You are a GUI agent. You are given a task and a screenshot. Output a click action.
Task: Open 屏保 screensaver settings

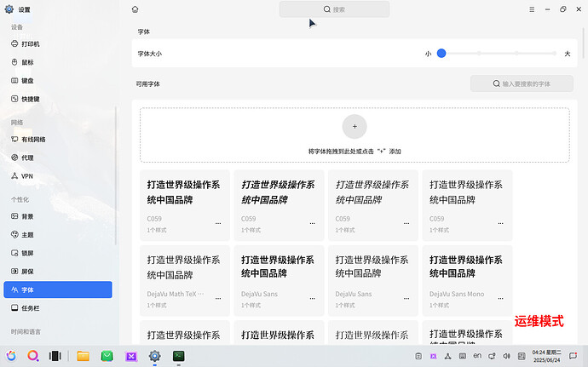coord(58,272)
